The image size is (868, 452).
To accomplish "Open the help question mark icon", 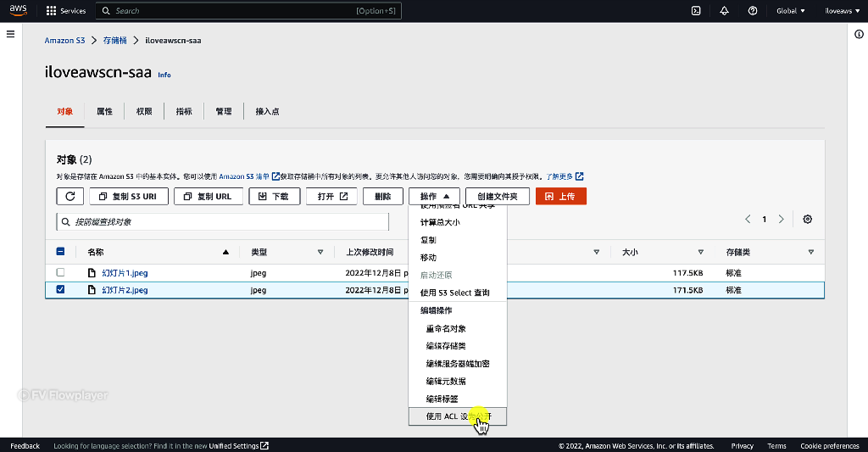I will coord(753,10).
